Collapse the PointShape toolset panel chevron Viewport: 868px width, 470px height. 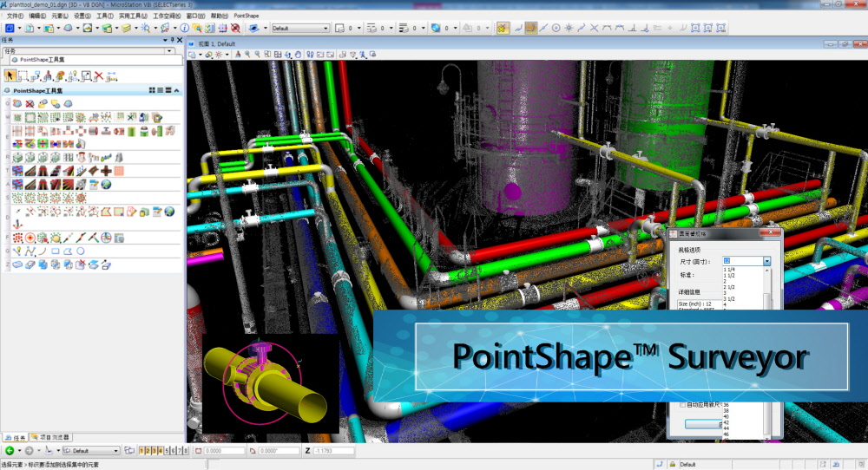(x=176, y=90)
